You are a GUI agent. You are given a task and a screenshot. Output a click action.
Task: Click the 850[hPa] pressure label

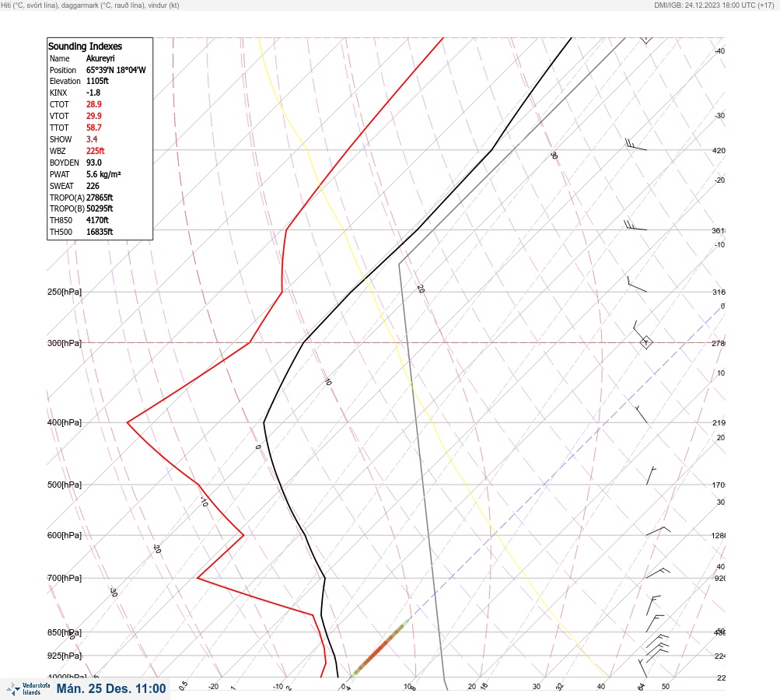65,632
